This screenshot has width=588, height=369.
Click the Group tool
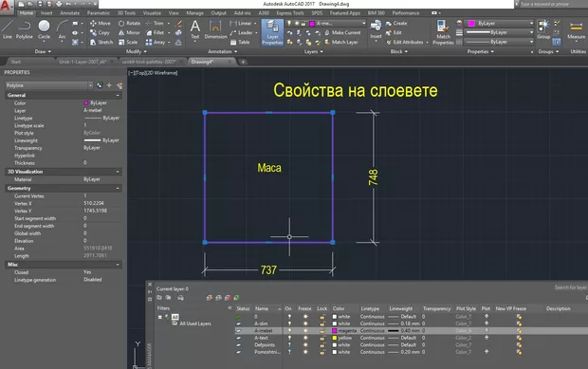pos(543,29)
